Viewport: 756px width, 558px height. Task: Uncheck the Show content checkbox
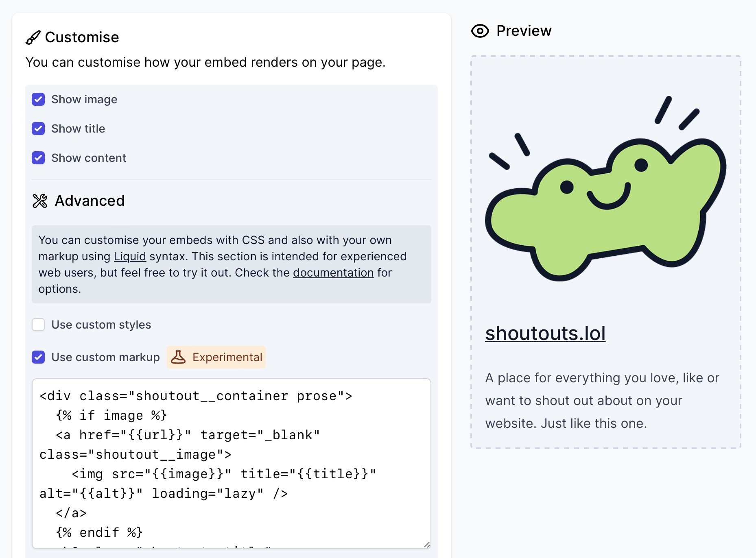pyautogui.click(x=38, y=158)
